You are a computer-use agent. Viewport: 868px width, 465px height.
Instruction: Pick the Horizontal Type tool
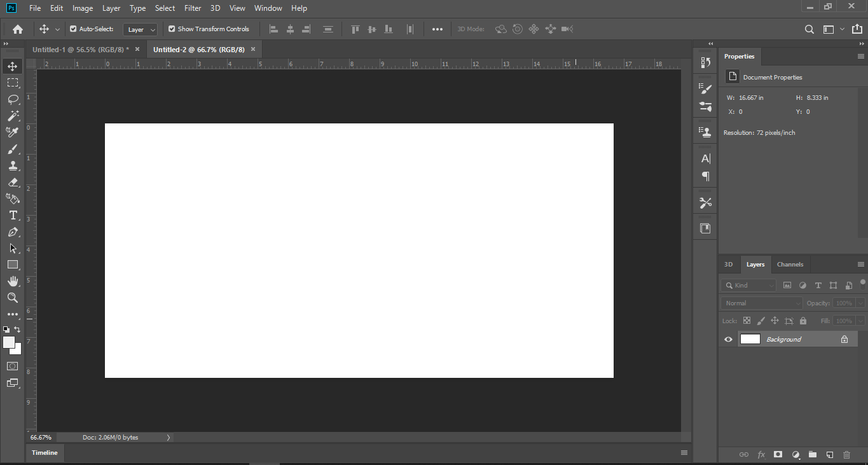pyautogui.click(x=13, y=215)
